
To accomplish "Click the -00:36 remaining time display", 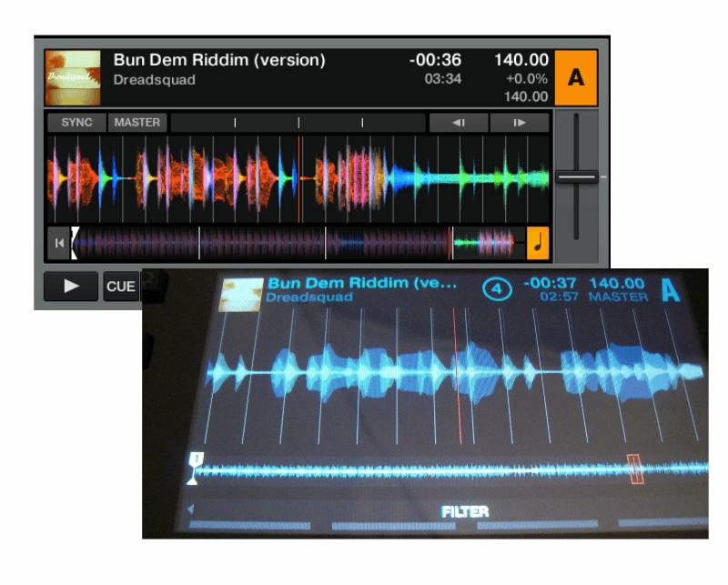I will point(435,60).
